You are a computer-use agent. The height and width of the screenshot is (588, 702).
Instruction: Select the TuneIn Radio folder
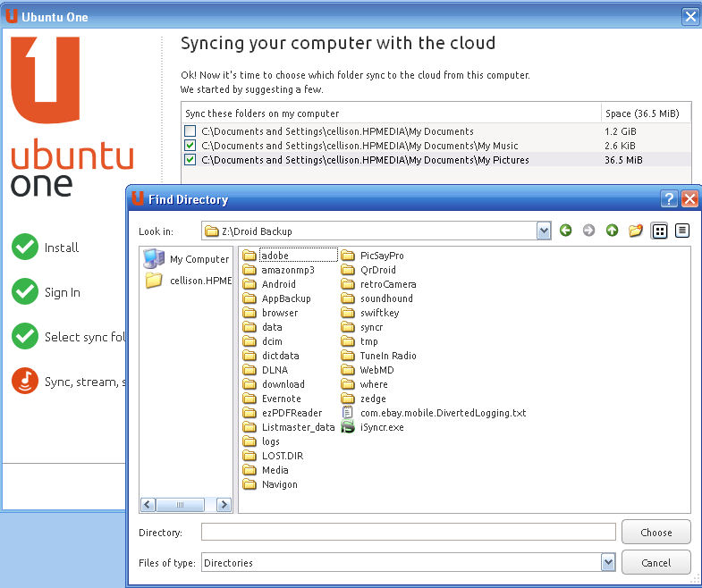pyautogui.click(x=378, y=356)
